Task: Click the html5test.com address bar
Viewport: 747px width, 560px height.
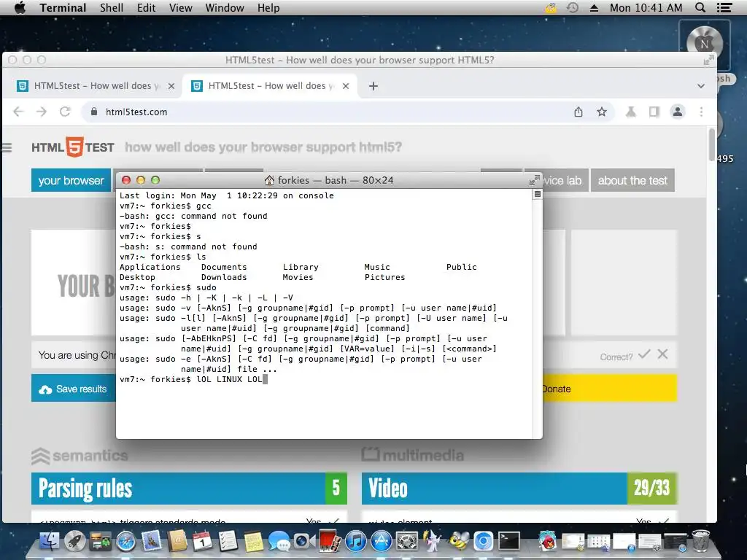Action: 329,112
